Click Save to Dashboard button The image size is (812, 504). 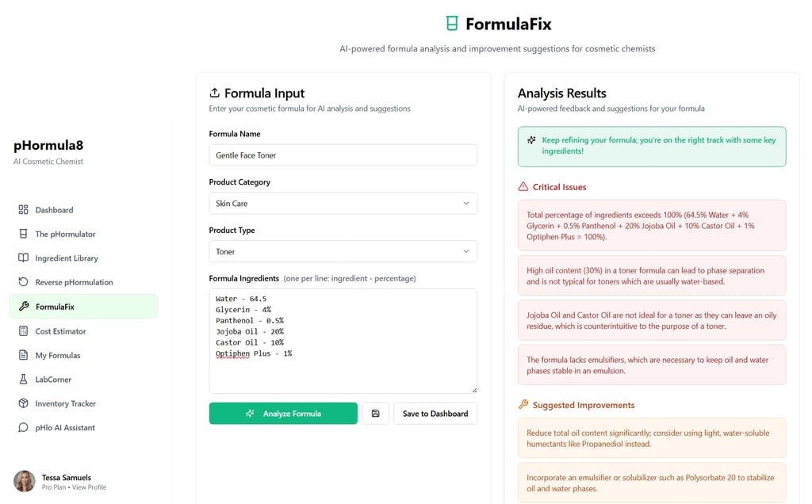tap(435, 414)
